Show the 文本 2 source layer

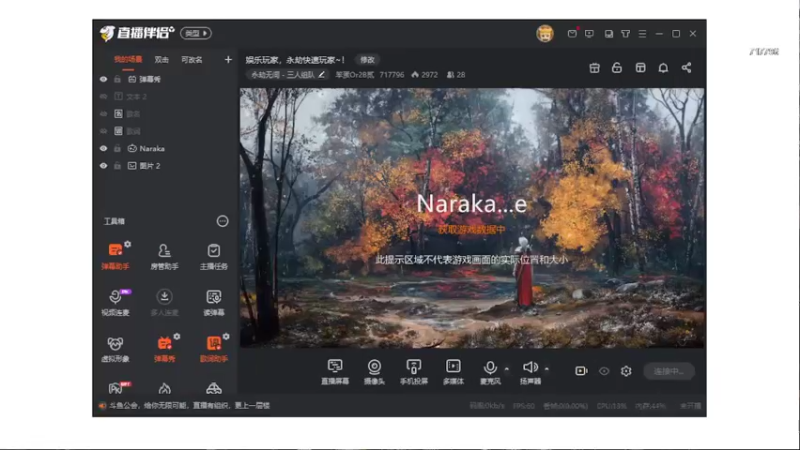point(104,96)
